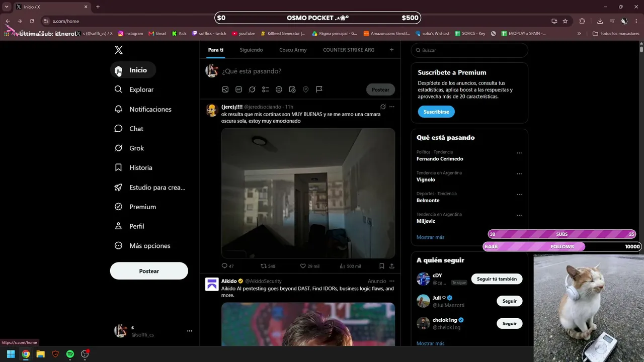Open the Chat bubble icon in sidebar
644x362 pixels.
point(118,129)
